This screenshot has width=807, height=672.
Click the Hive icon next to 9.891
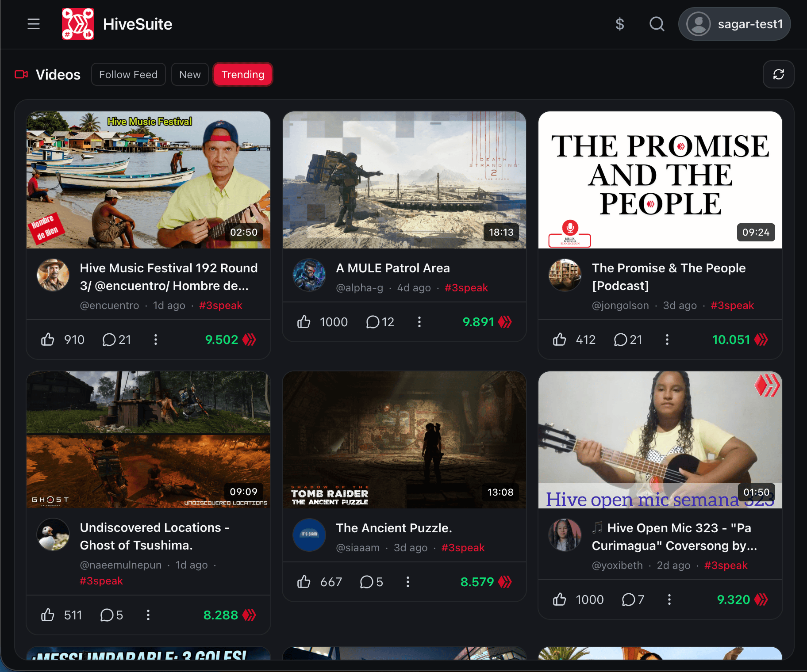(x=505, y=322)
